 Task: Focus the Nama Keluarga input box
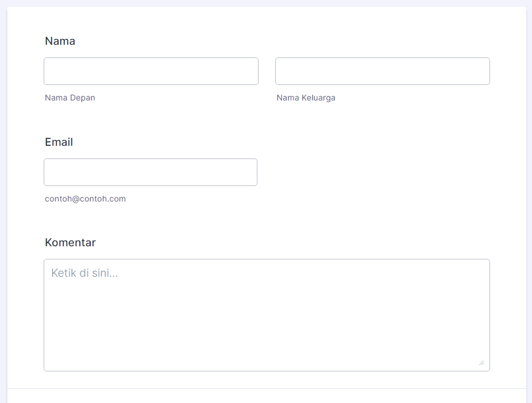382,71
